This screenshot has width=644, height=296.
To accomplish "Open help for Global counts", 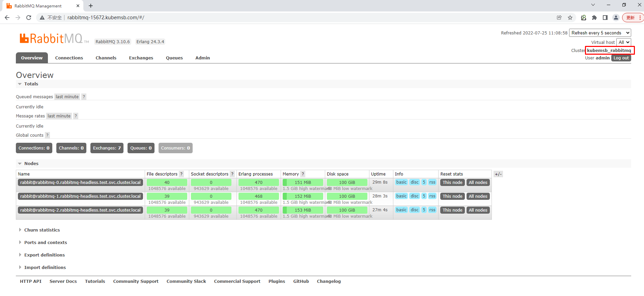I will 48,135.
